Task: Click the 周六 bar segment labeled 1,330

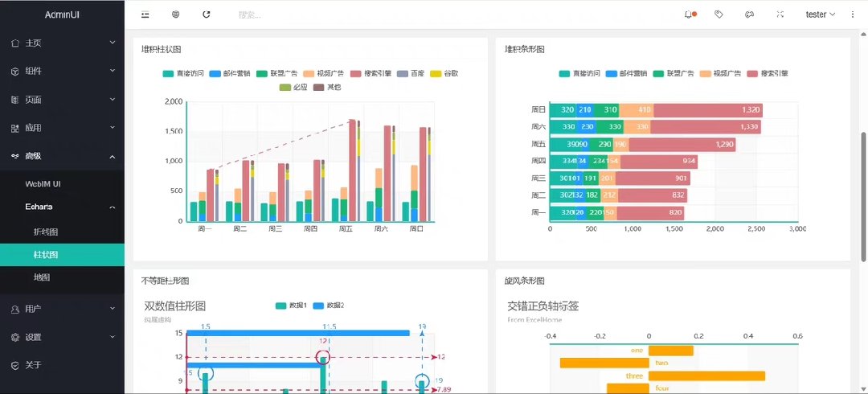Action: coord(706,127)
